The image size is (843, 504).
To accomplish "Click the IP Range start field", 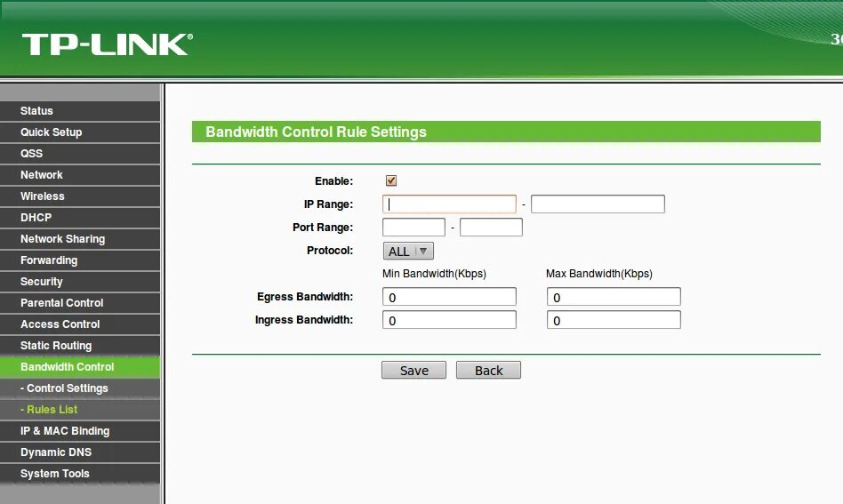I will (449, 204).
